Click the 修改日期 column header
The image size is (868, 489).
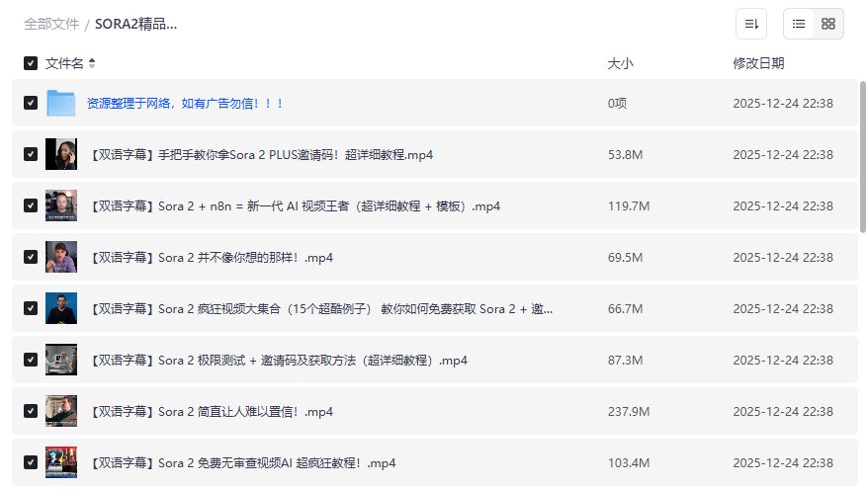point(758,63)
